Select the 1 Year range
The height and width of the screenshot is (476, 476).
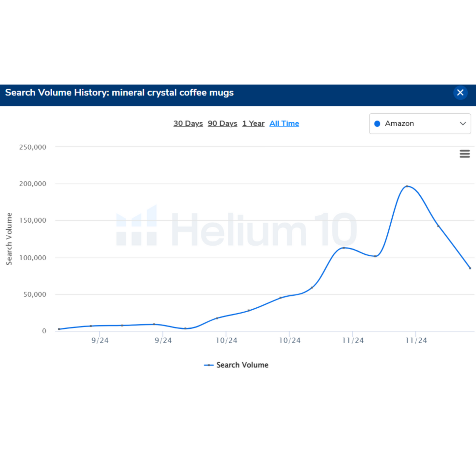pyautogui.click(x=253, y=124)
